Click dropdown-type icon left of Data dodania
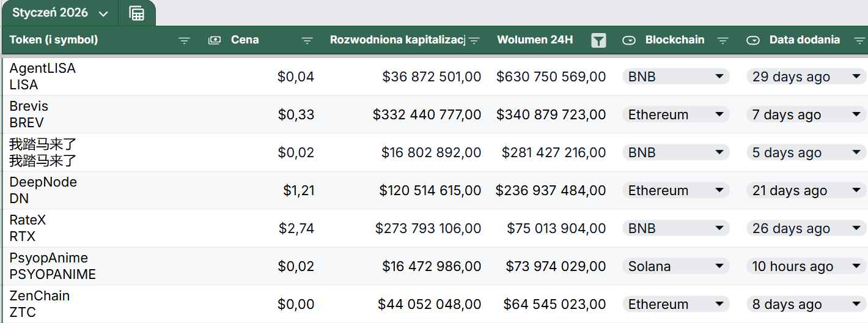 [753, 40]
